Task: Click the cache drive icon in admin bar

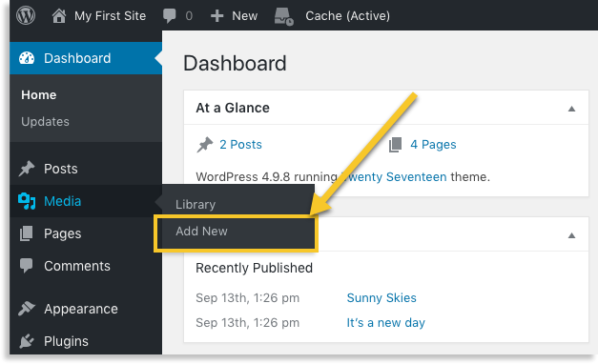Action: tap(284, 16)
